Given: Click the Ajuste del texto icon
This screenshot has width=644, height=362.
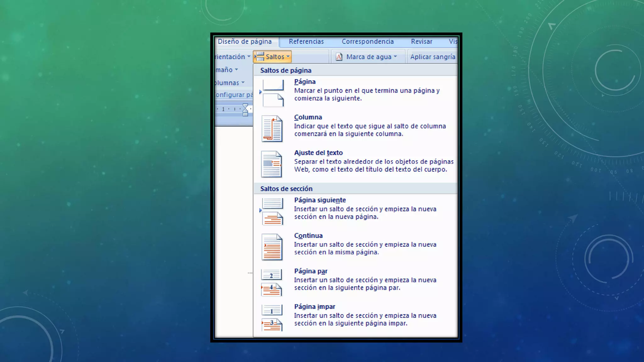Looking at the screenshot, I should click(272, 164).
